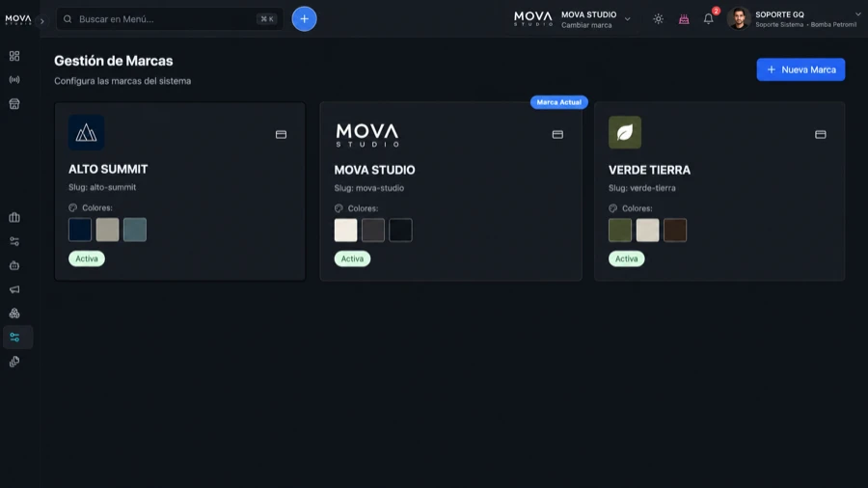Click the Marca Actual badge

[x=559, y=102]
